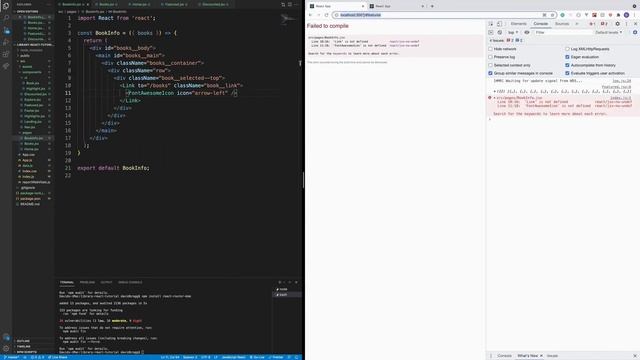Uncheck Evaluate triggers user activation
This screenshot has height=360, width=640.
point(567,73)
